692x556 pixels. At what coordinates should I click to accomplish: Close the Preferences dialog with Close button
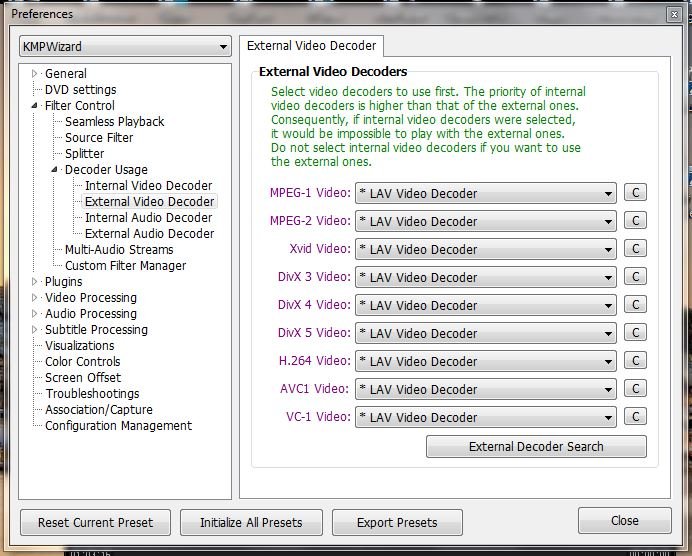tap(624, 520)
